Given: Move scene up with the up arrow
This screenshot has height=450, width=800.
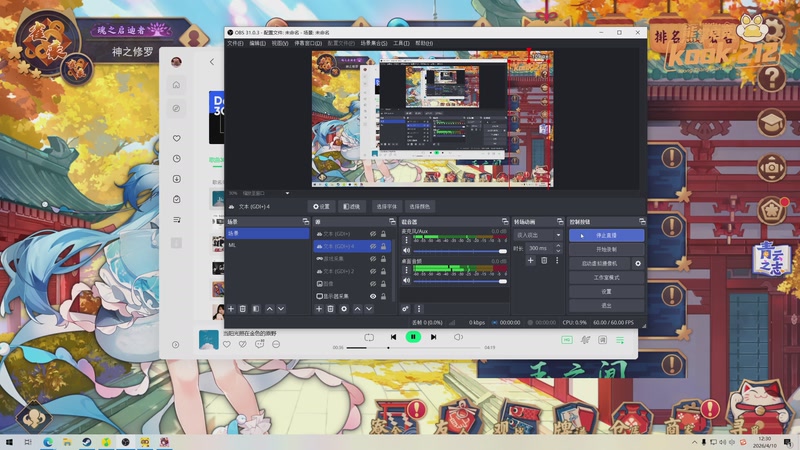Looking at the screenshot, I should tap(269, 309).
